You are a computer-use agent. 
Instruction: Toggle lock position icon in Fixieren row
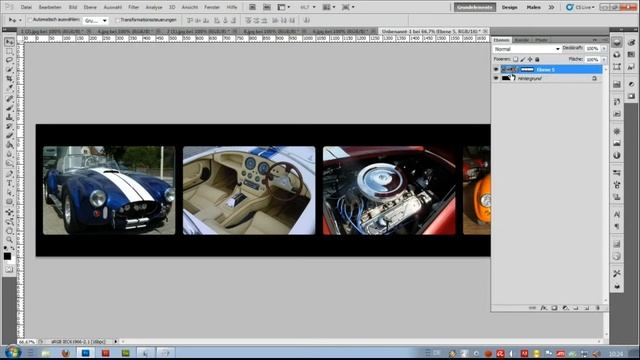pyautogui.click(x=530, y=59)
